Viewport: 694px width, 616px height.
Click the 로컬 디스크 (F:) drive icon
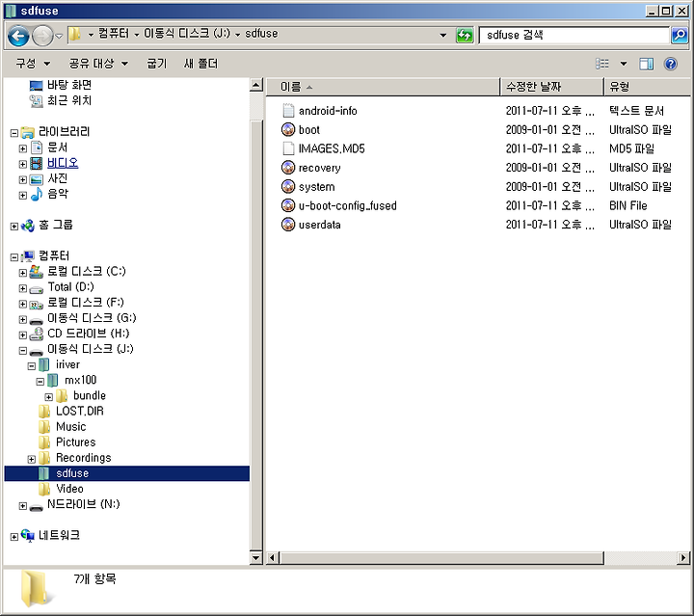pyautogui.click(x=37, y=304)
